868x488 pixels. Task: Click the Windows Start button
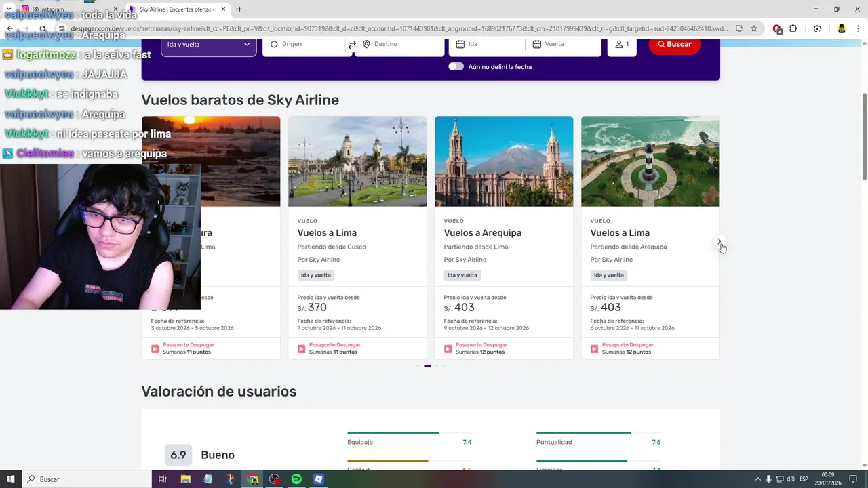(11, 479)
